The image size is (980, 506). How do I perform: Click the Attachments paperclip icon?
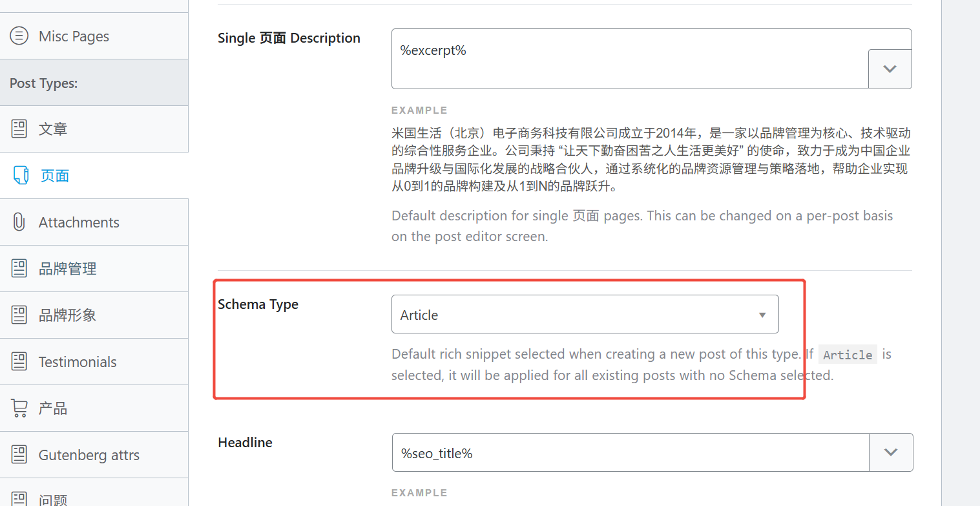coord(19,222)
